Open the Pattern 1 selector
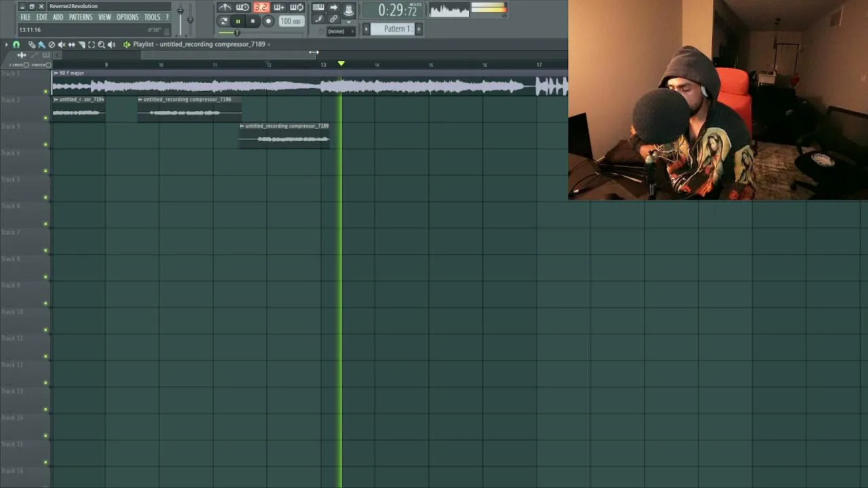The height and width of the screenshot is (488, 868). (393, 29)
